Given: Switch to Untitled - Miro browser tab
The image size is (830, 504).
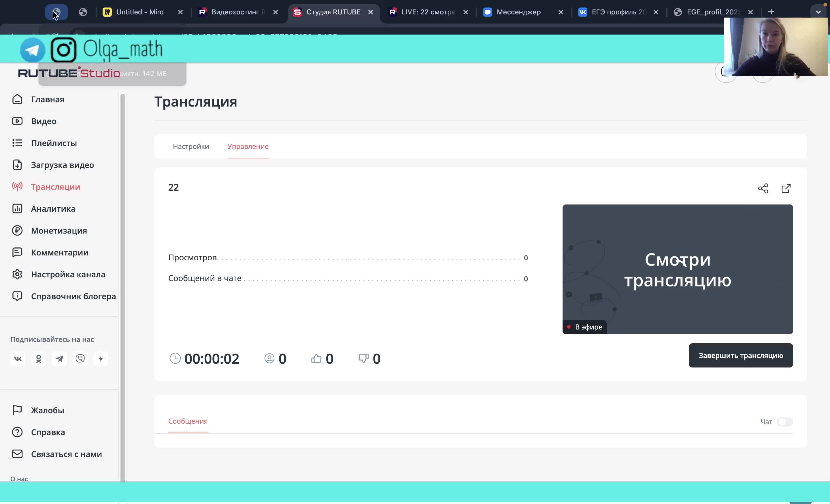Looking at the screenshot, I should pyautogui.click(x=139, y=12).
